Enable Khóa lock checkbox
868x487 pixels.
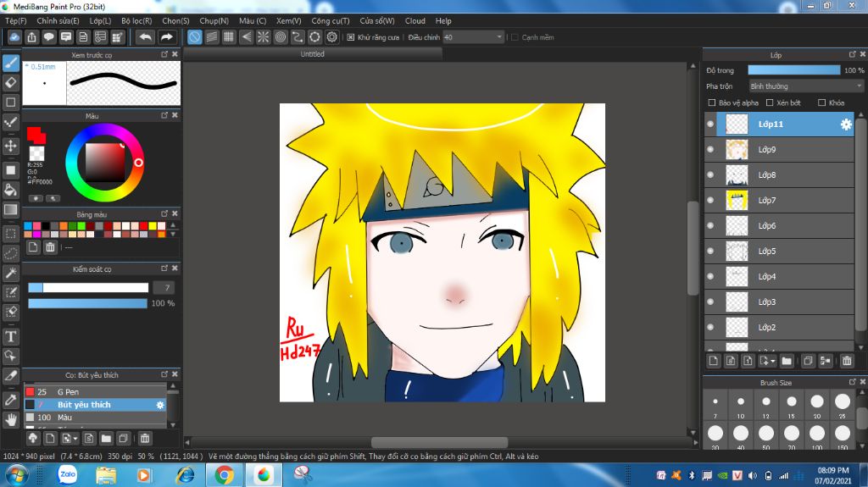click(821, 102)
